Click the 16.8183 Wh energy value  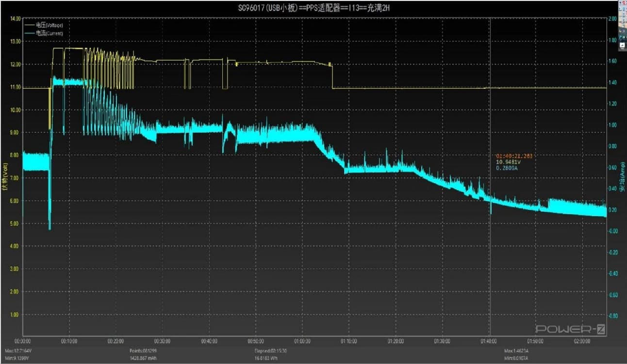267,358
